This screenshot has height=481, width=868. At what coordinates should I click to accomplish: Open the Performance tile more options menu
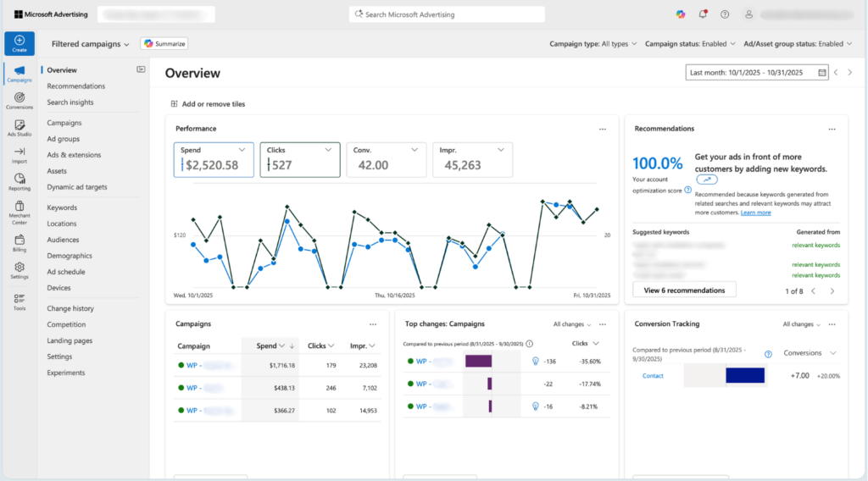[x=603, y=129]
